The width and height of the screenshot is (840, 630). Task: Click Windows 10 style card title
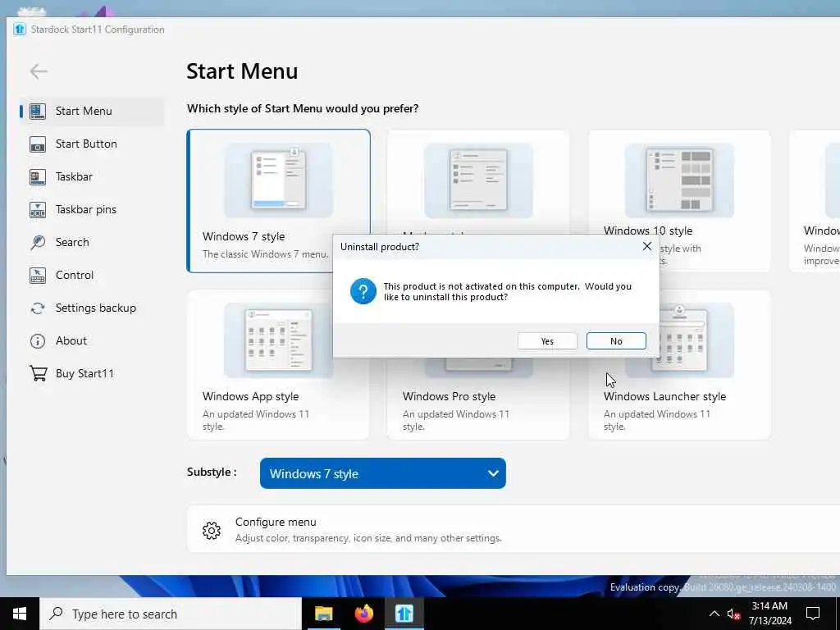tap(648, 231)
